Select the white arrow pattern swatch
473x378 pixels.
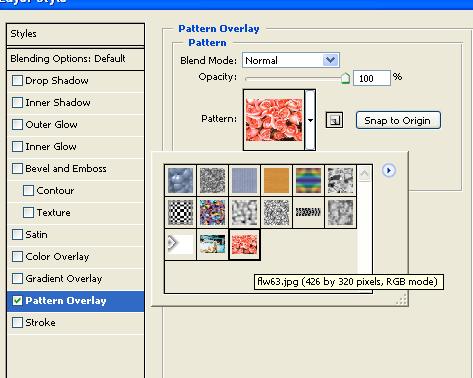pyautogui.click(x=180, y=244)
